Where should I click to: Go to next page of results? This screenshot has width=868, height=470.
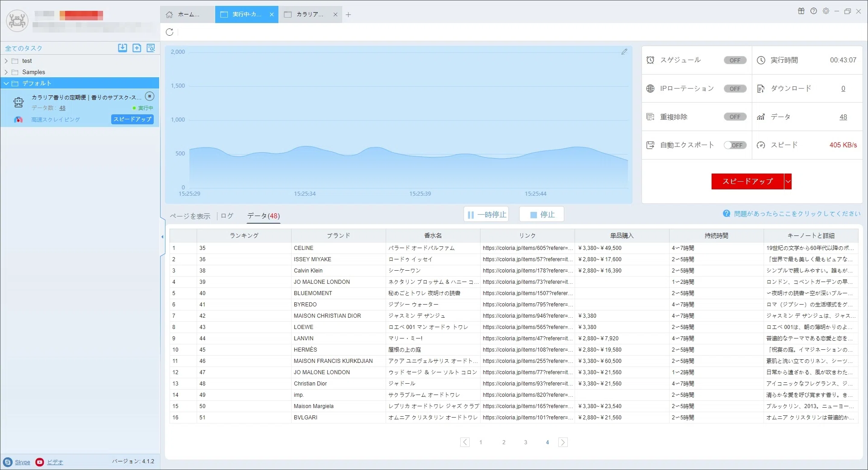(x=563, y=442)
